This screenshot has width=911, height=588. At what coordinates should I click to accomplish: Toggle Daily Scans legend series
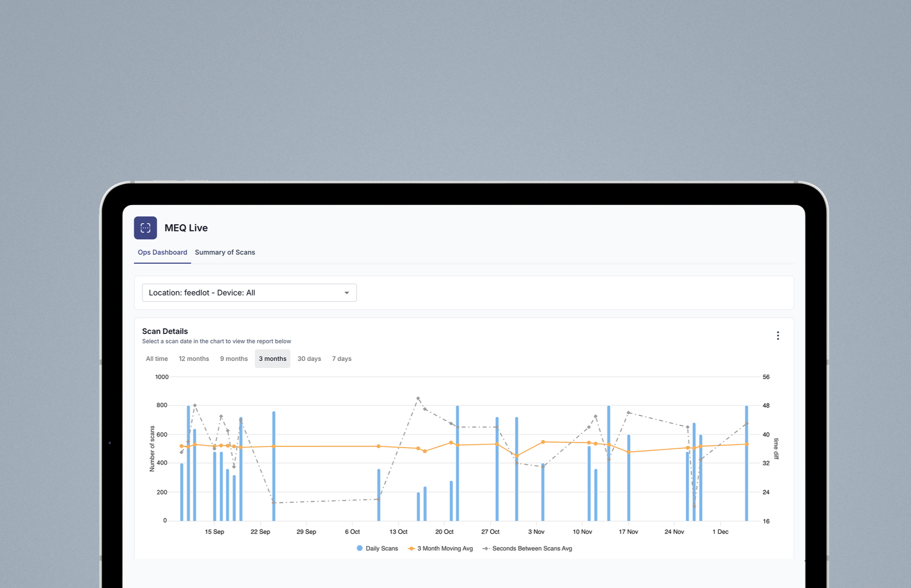coord(378,548)
